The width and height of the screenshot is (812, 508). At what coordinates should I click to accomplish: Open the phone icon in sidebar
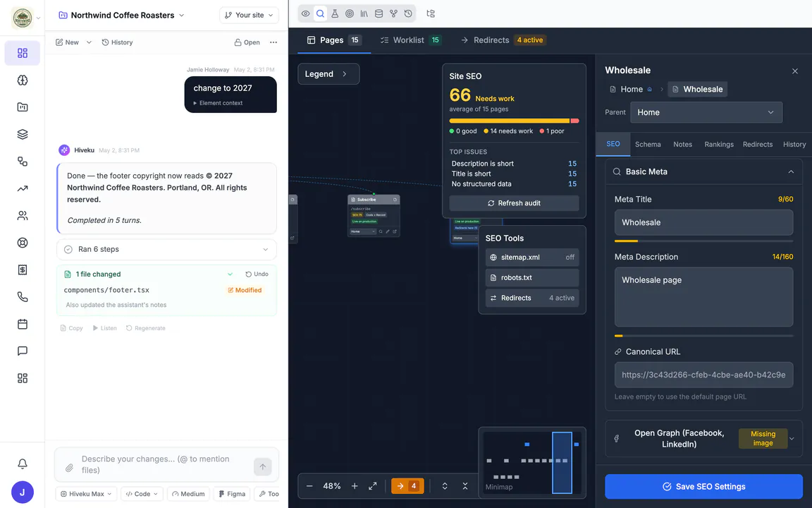pos(23,297)
